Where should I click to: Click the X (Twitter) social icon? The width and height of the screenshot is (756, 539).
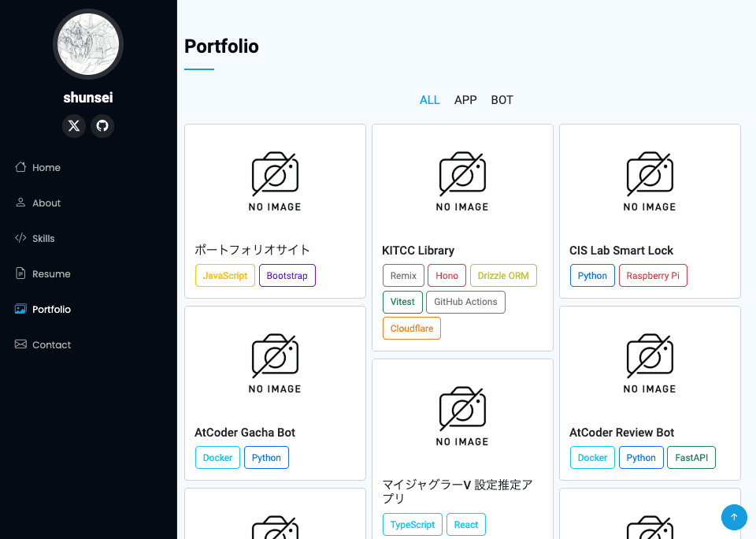pyautogui.click(x=74, y=126)
